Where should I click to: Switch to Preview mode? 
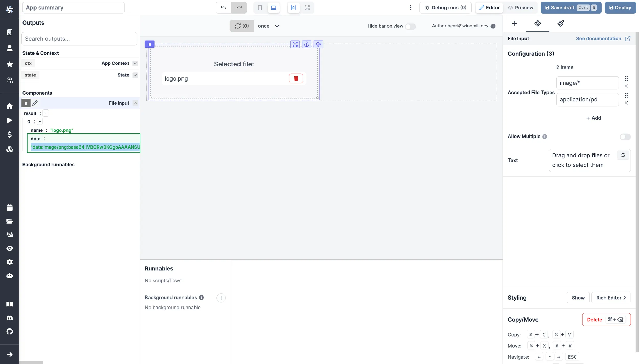[520, 8]
